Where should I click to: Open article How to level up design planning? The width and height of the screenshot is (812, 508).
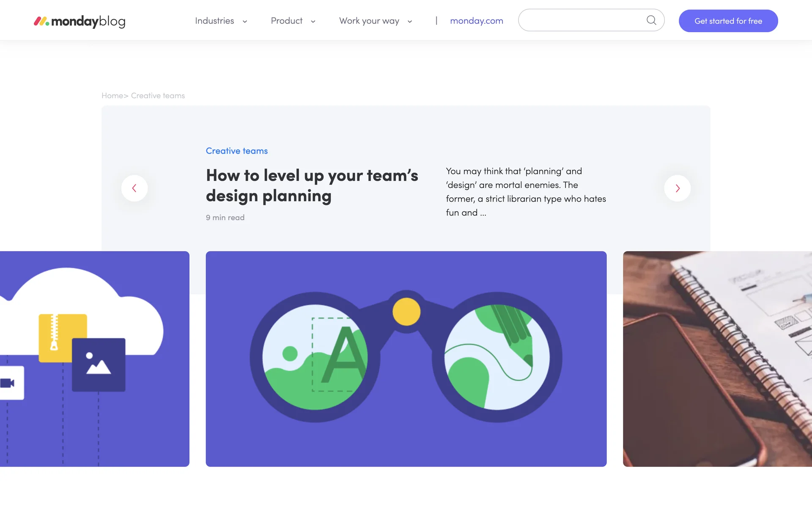coord(312,186)
